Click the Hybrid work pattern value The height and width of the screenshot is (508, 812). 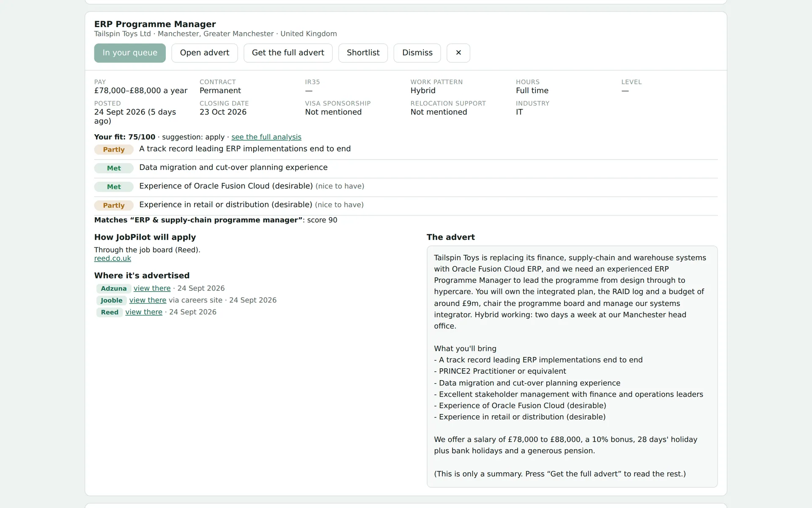tap(423, 91)
